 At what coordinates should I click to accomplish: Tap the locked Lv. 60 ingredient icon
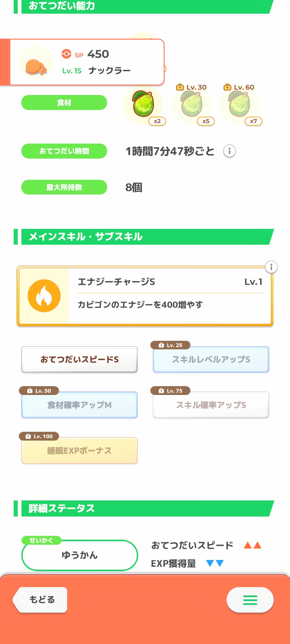[x=239, y=105]
